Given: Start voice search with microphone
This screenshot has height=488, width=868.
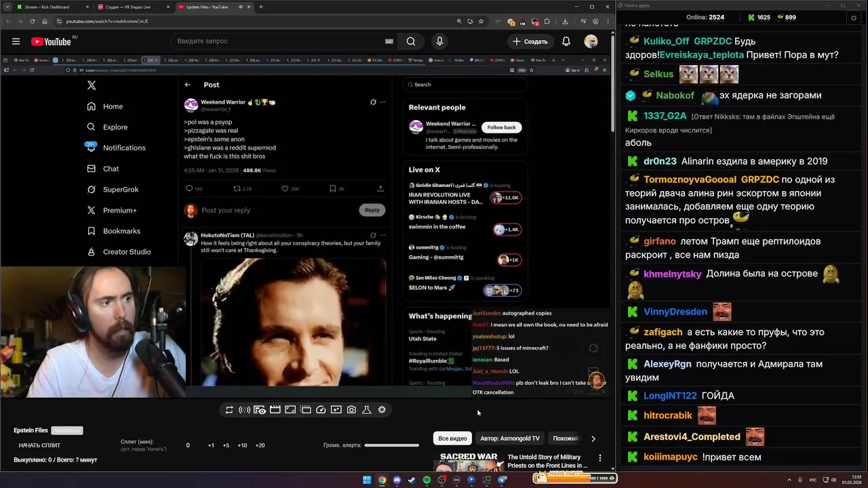Looking at the screenshot, I should tap(439, 41).
